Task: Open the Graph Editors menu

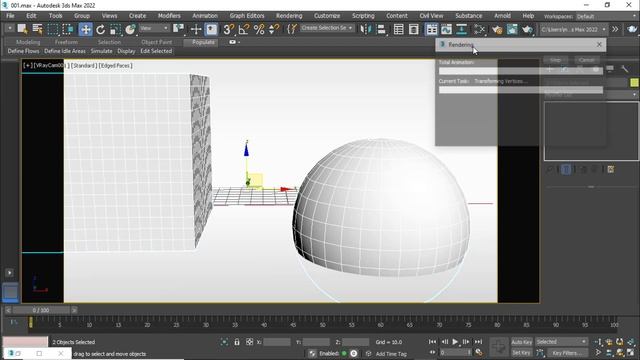Action: (x=247, y=16)
